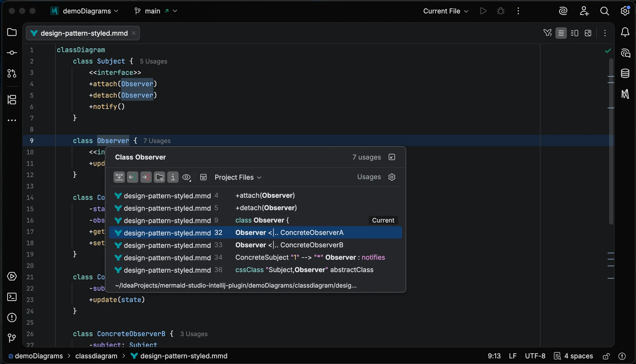This screenshot has width=636, height=364.
Task: Open the Structure tool window
Action: click(x=12, y=100)
